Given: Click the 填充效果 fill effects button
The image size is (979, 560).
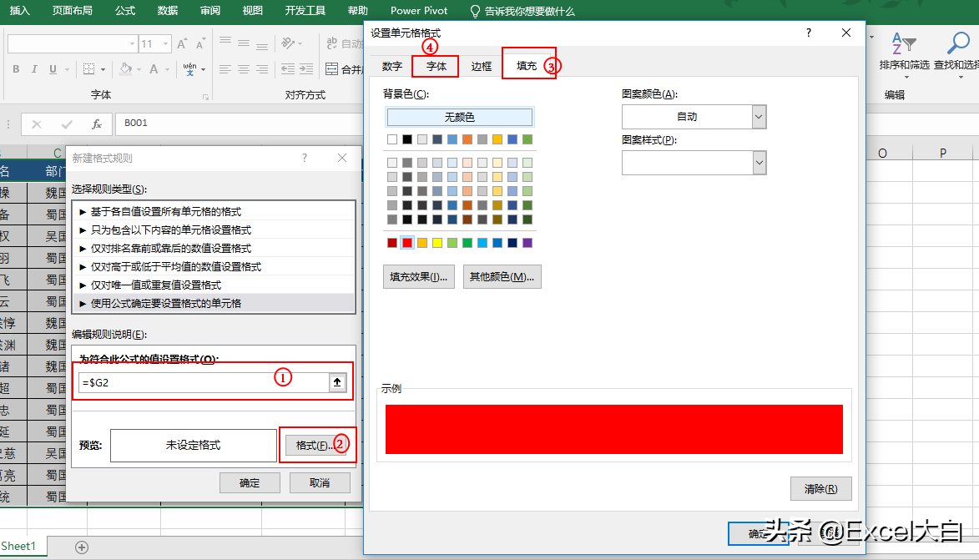Looking at the screenshot, I should pos(418,276).
